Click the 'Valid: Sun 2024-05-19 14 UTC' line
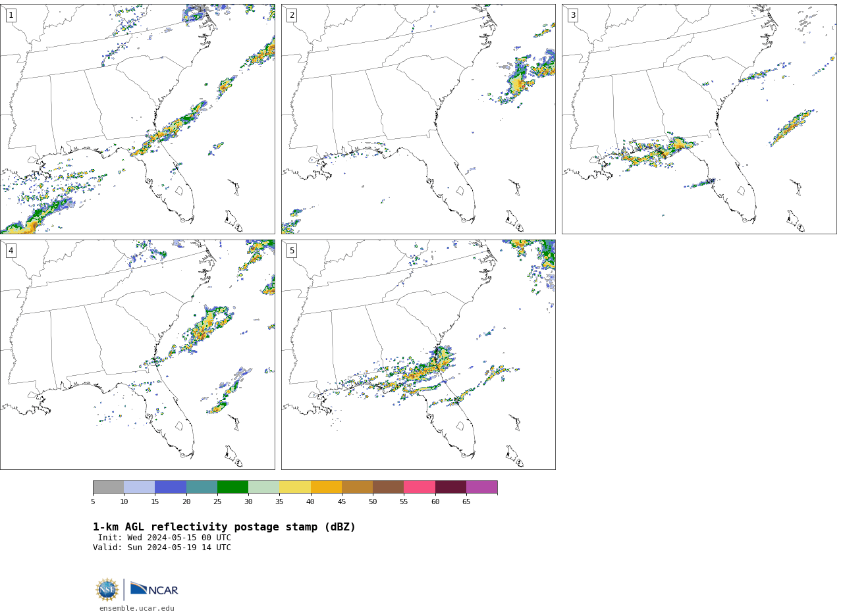 [162, 548]
